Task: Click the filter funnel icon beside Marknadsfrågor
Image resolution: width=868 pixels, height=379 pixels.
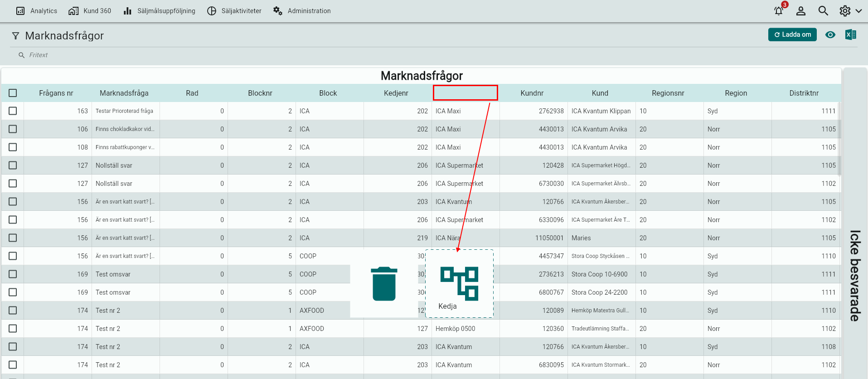Action: click(x=15, y=36)
